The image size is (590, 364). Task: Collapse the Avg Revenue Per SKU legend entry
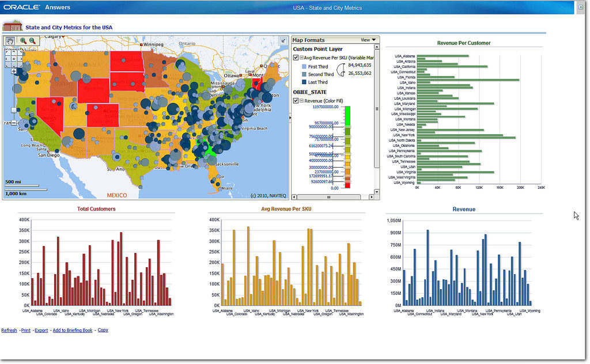coord(302,58)
